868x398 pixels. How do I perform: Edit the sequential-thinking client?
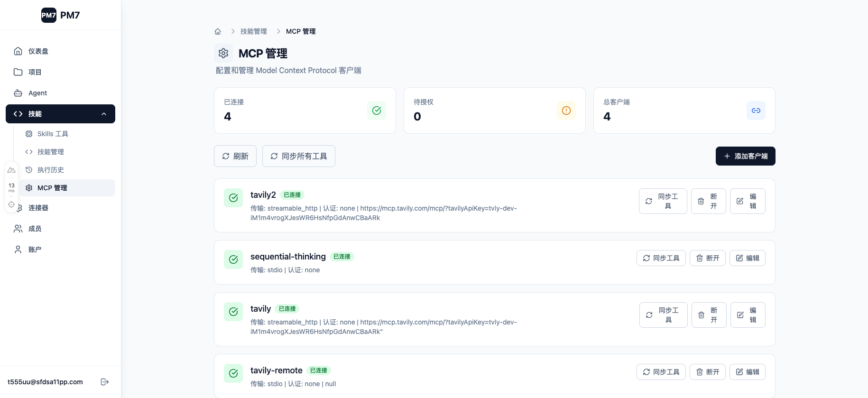click(748, 258)
